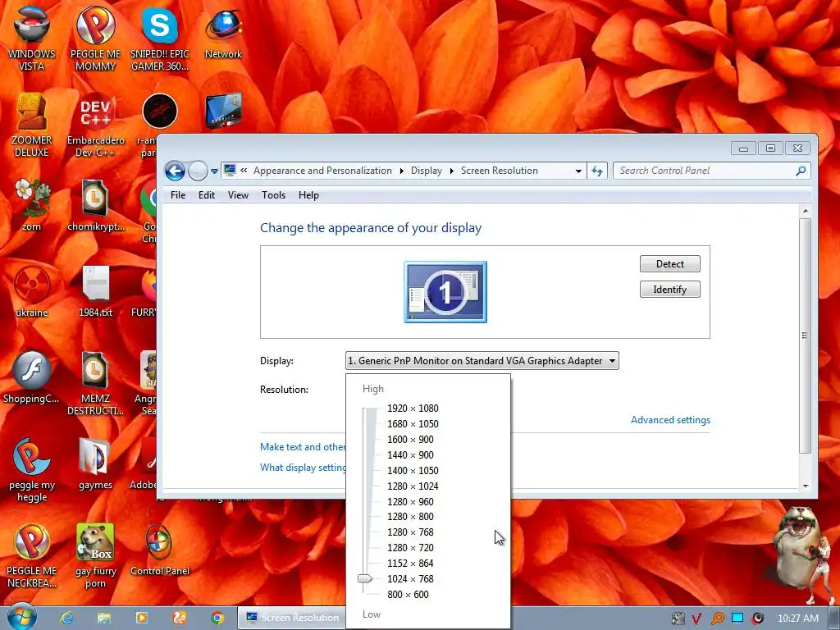Select the PEGGLE ME NECKBEA... icon
This screenshot has width=840, height=630.
[32, 555]
